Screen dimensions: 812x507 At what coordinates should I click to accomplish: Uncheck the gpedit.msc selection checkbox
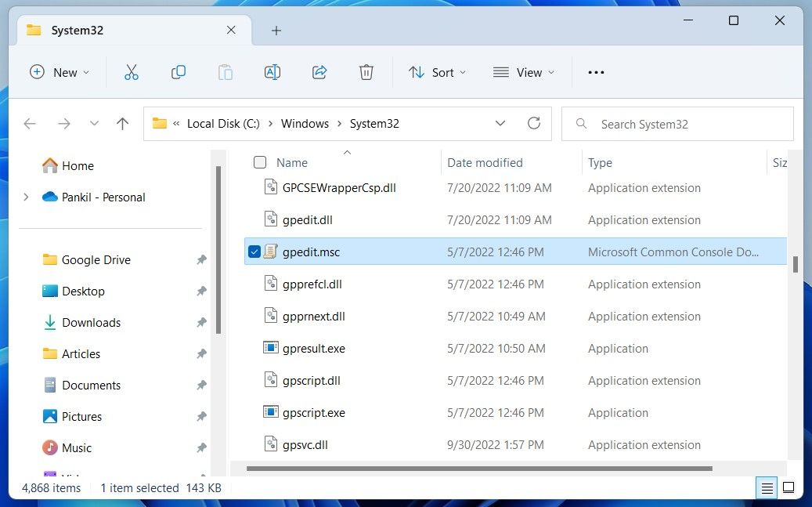click(254, 252)
